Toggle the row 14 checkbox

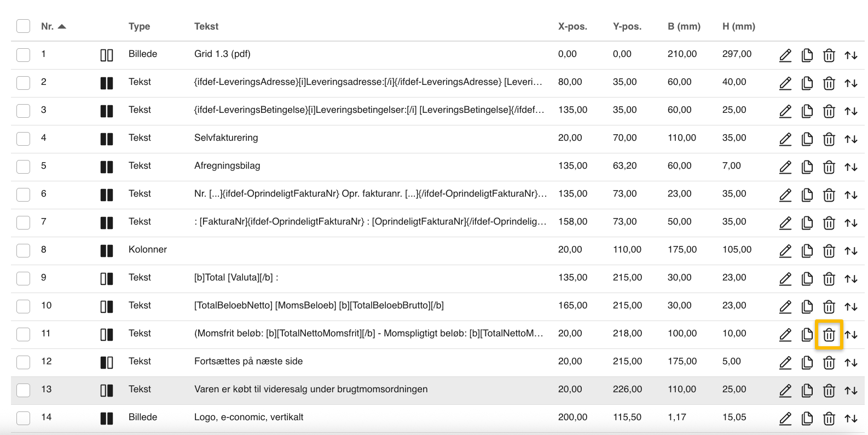[x=23, y=417]
